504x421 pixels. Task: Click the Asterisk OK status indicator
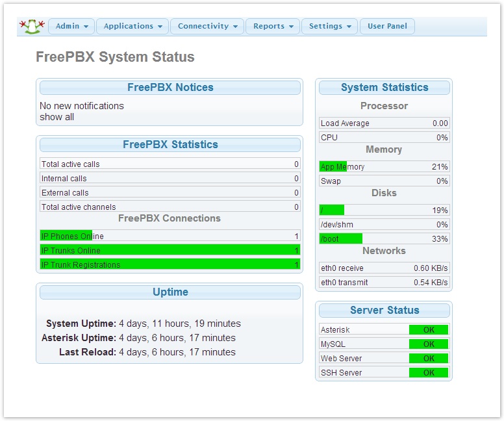pyautogui.click(x=429, y=330)
